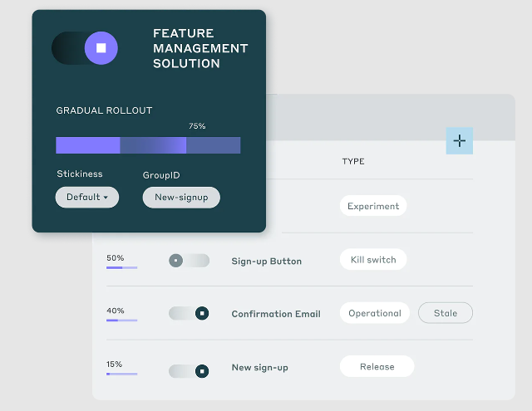
Task: Click the GRADUAL ROLLOUT heading
Action: [x=104, y=110]
